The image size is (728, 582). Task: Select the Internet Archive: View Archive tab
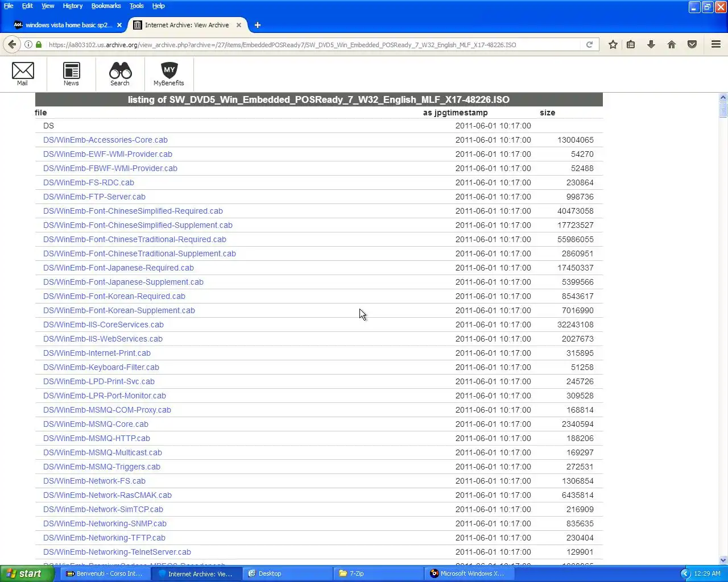coord(188,25)
